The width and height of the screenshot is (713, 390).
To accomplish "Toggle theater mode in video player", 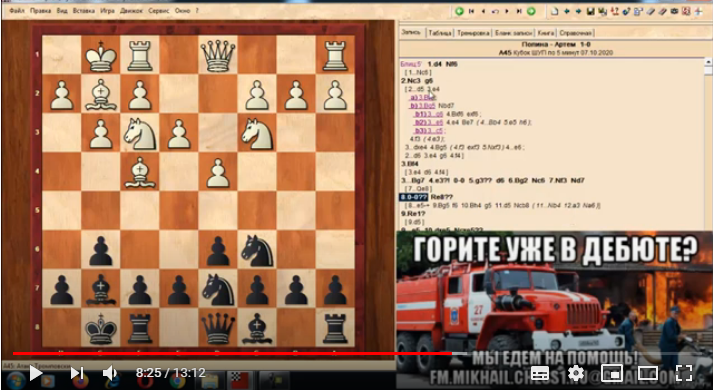I will point(648,373).
